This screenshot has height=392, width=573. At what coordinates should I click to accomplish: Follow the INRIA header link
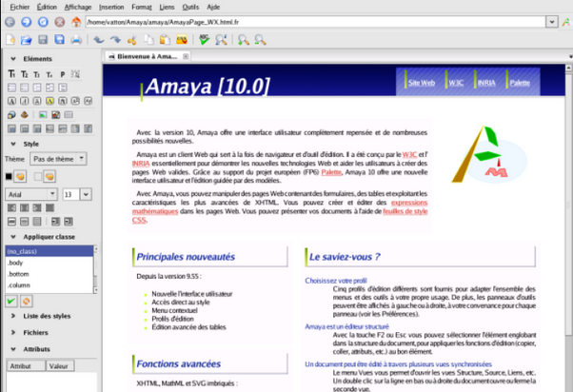(x=486, y=83)
